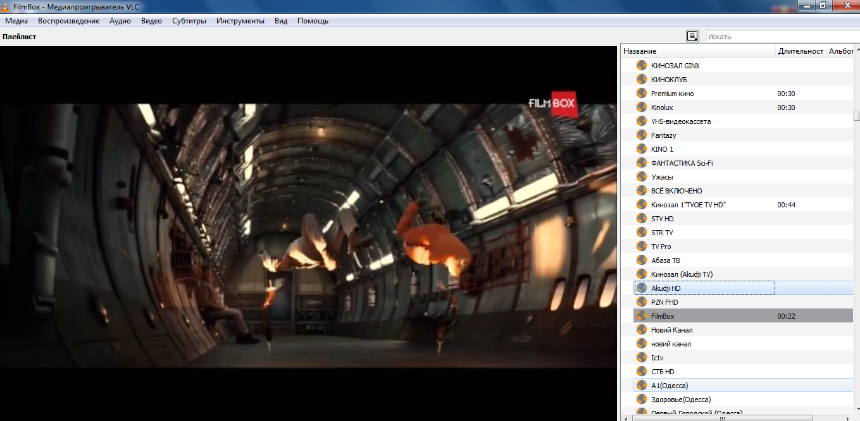This screenshot has width=860, height=421.
Task: Click the playlist vertical scrollbar thumb
Action: point(857,116)
